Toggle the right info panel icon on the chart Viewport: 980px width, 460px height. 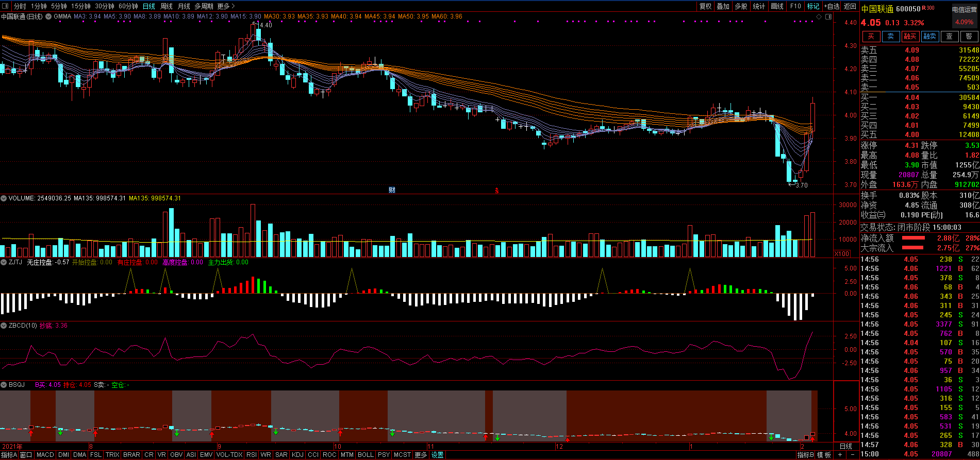click(828, 16)
